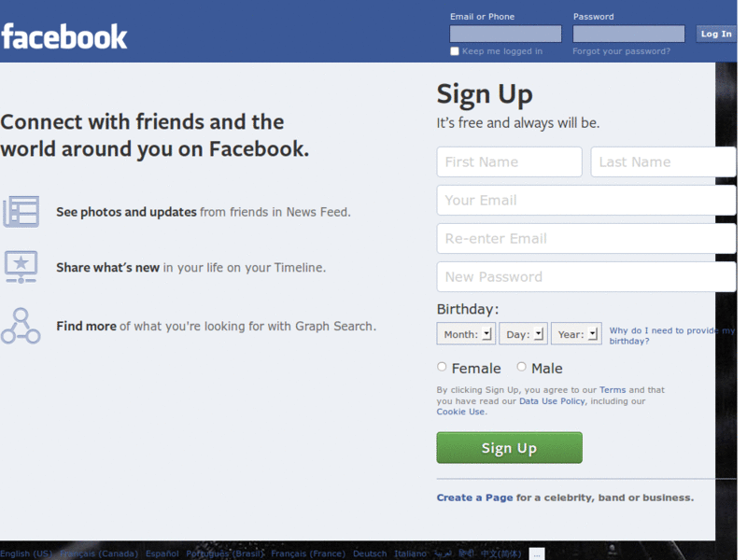747x560 pixels.
Task: Click the facebook logo
Action: [64, 37]
